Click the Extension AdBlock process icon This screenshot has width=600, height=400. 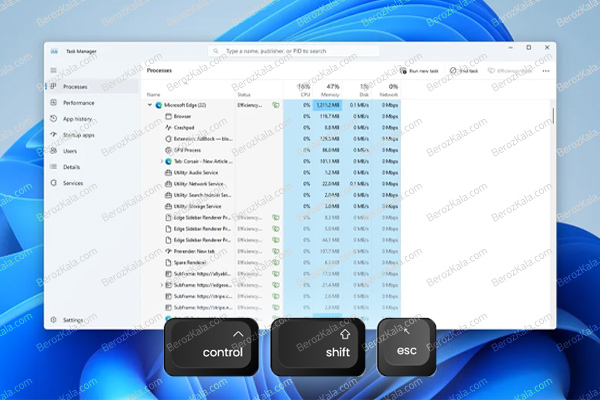click(168, 139)
